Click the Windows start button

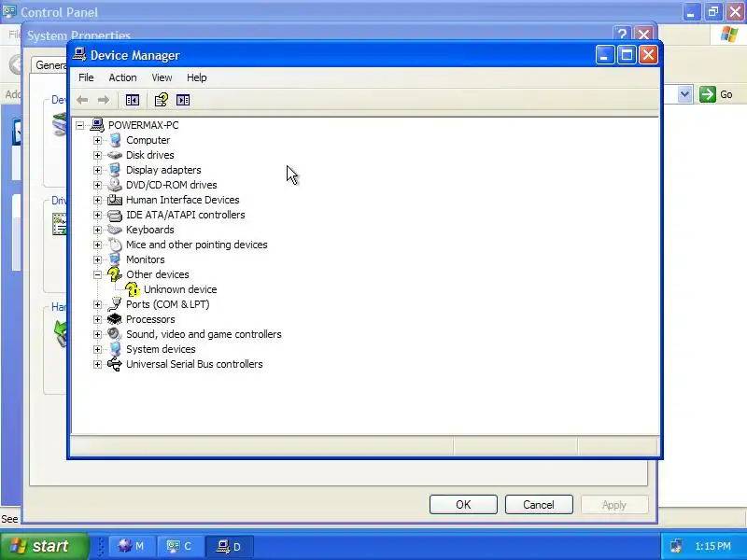click(x=44, y=546)
